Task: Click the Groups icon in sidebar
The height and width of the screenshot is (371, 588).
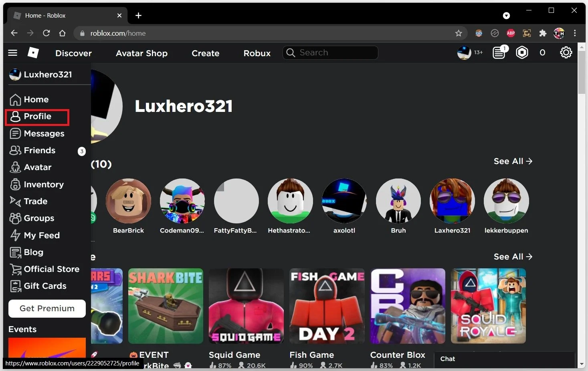Action: click(x=15, y=218)
